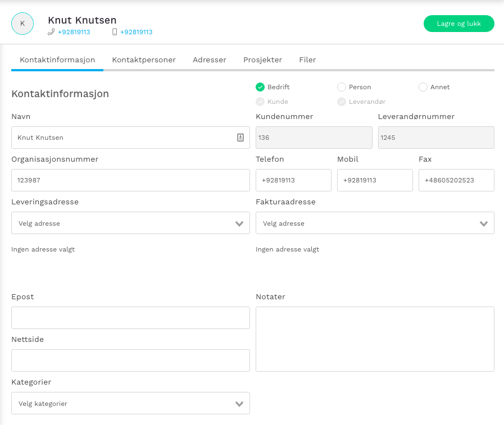
Task: Expand the Leveringsadresse dropdown
Action: [x=130, y=223]
